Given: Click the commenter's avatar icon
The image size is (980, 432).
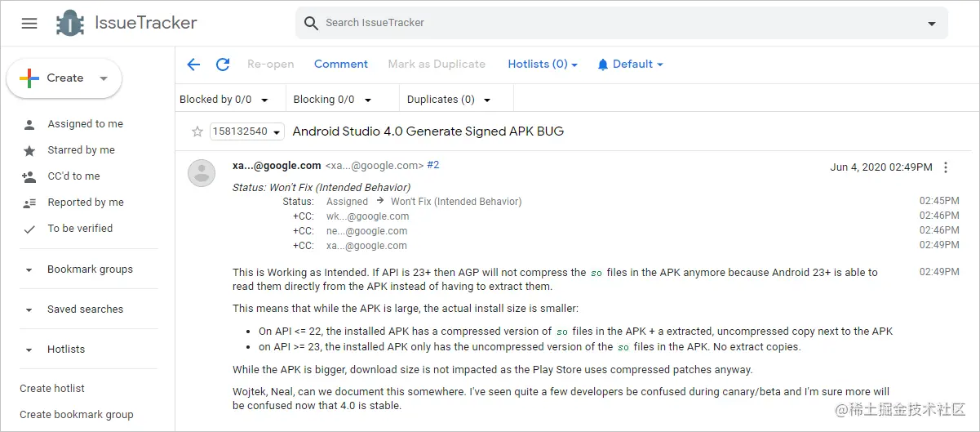Looking at the screenshot, I should (x=202, y=173).
